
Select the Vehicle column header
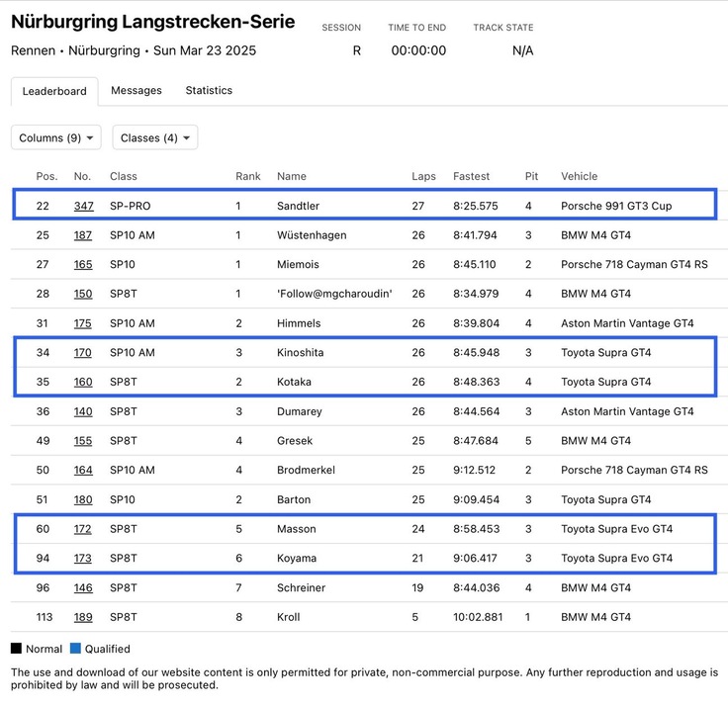point(579,176)
